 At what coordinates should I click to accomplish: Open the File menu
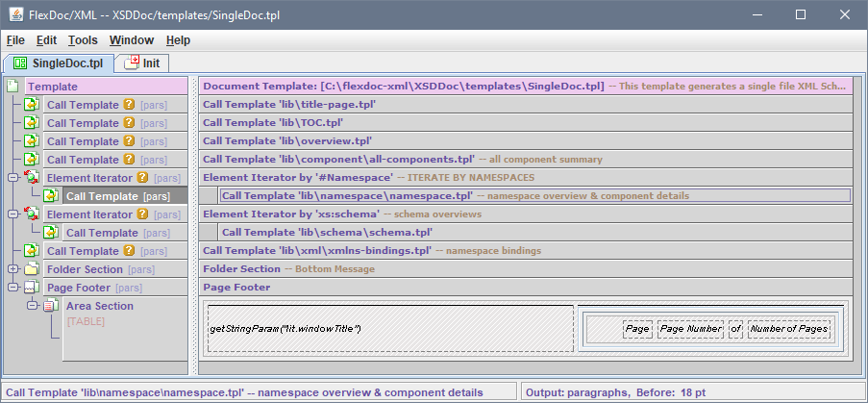click(x=15, y=40)
